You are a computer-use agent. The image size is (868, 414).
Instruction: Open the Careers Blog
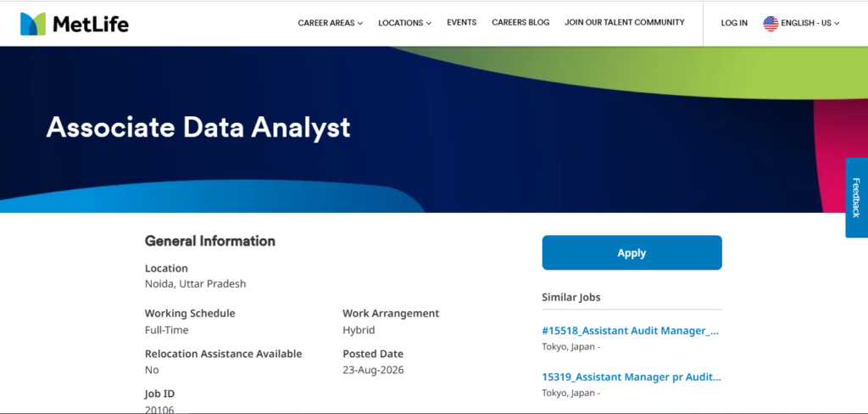pyautogui.click(x=520, y=23)
